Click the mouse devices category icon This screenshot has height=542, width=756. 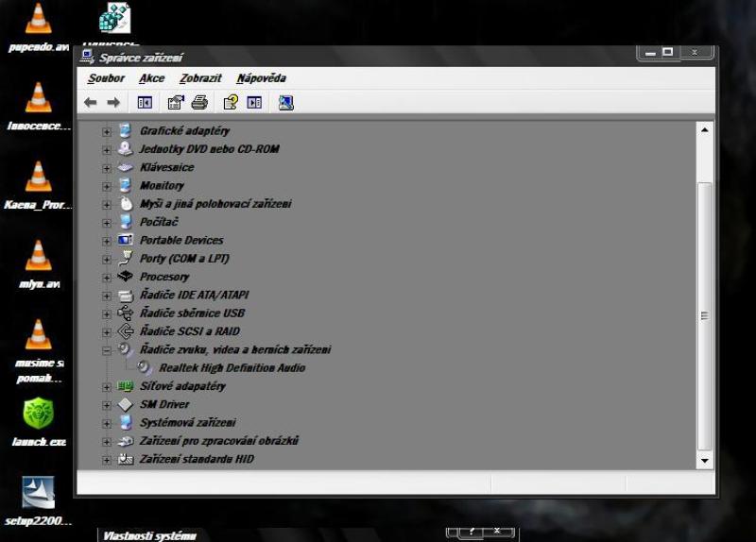pyautogui.click(x=126, y=203)
